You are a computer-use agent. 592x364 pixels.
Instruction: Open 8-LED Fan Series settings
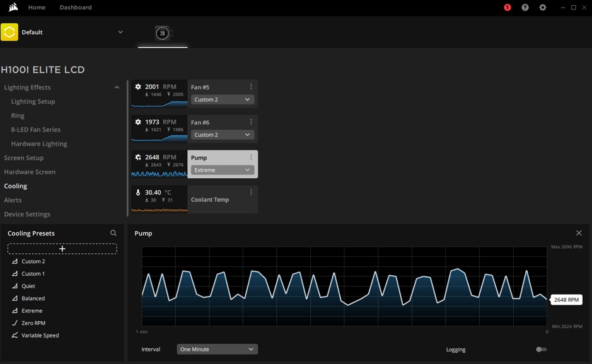pos(35,129)
